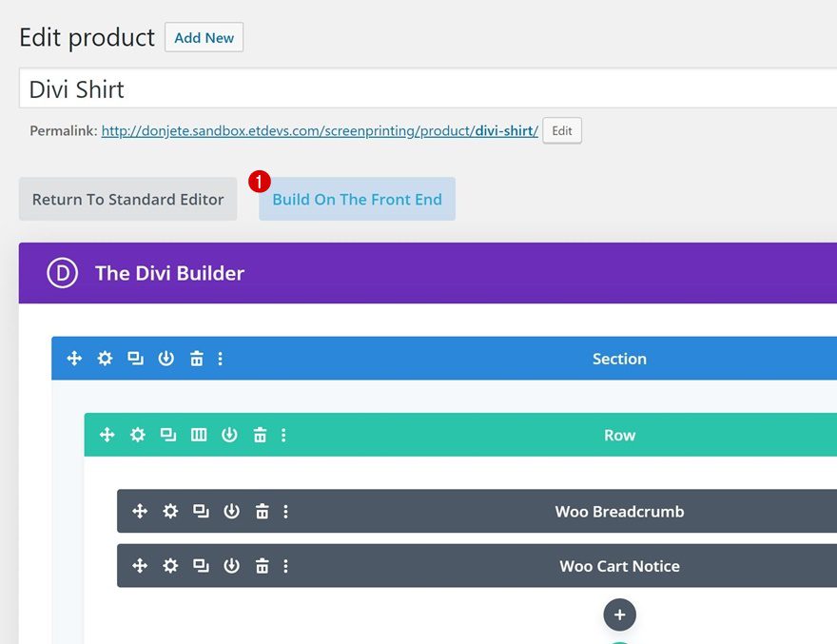Viewport: 837px width, 644px height.
Task: Open the Section settings gear icon
Action: pyautogui.click(x=105, y=359)
